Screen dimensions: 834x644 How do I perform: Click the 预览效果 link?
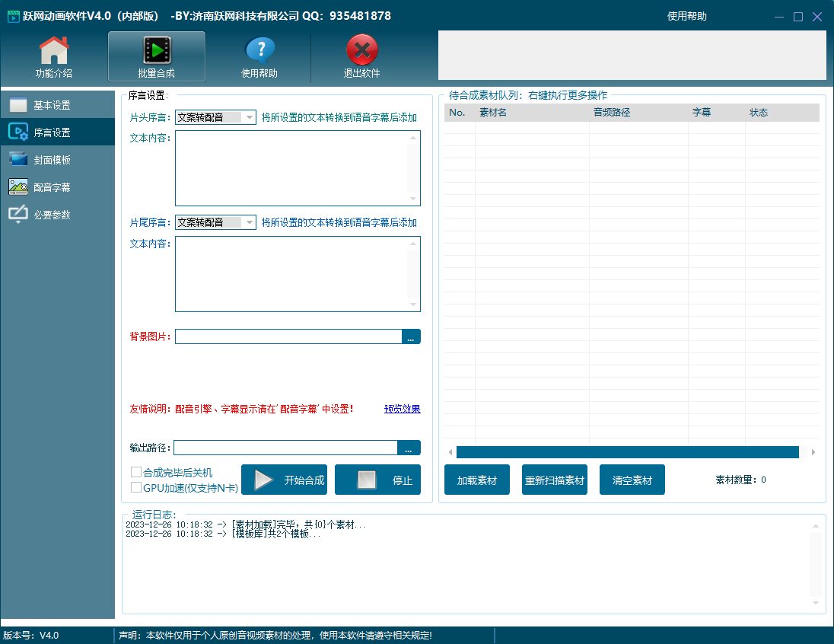click(402, 409)
